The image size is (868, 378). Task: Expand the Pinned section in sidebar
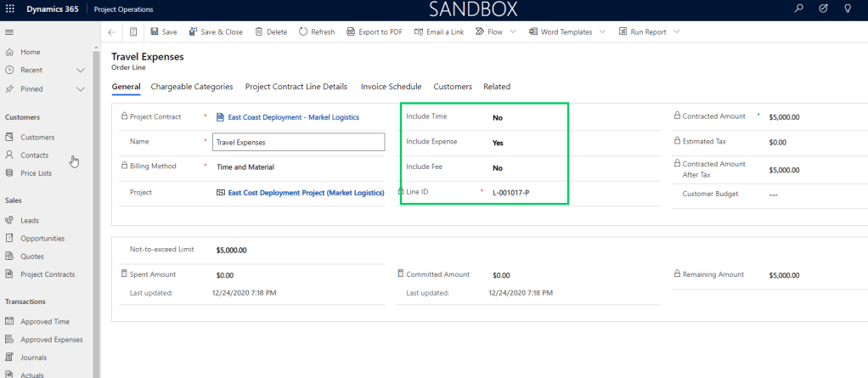(x=81, y=89)
